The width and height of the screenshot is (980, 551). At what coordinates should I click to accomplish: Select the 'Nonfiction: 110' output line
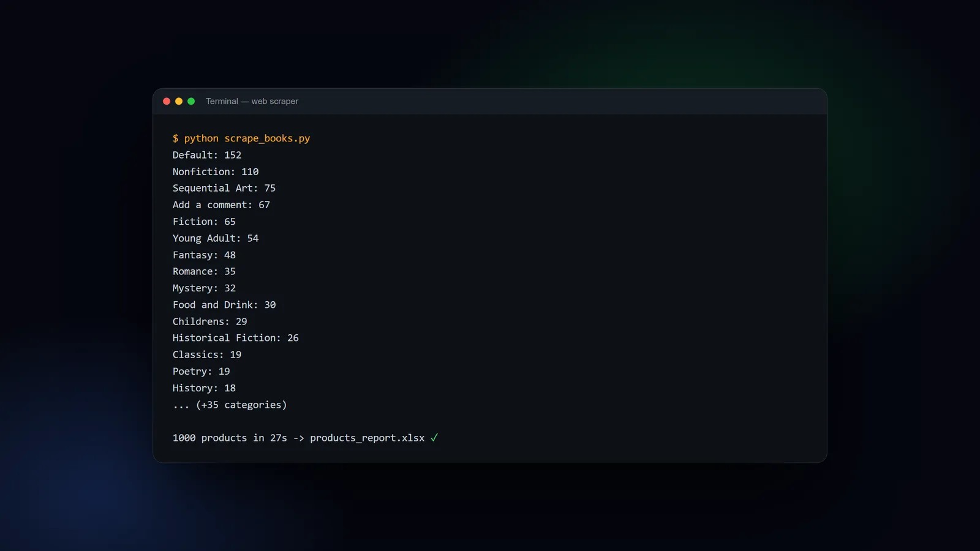(216, 171)
